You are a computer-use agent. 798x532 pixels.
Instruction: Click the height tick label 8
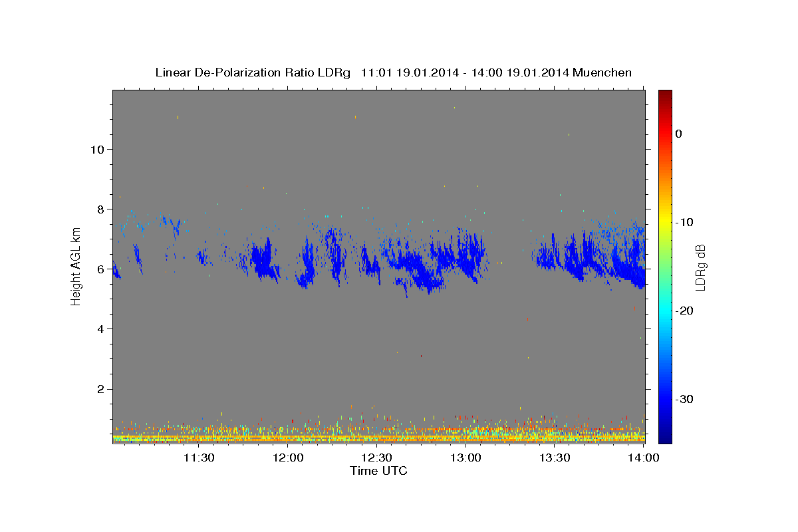(99, 209)
